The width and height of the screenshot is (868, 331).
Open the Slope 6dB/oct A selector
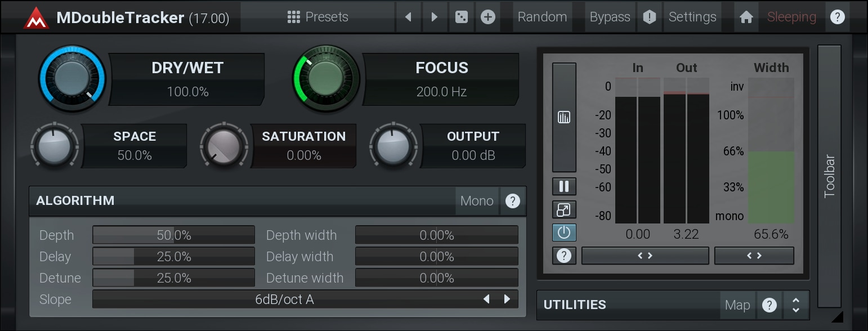pos(284,299)
